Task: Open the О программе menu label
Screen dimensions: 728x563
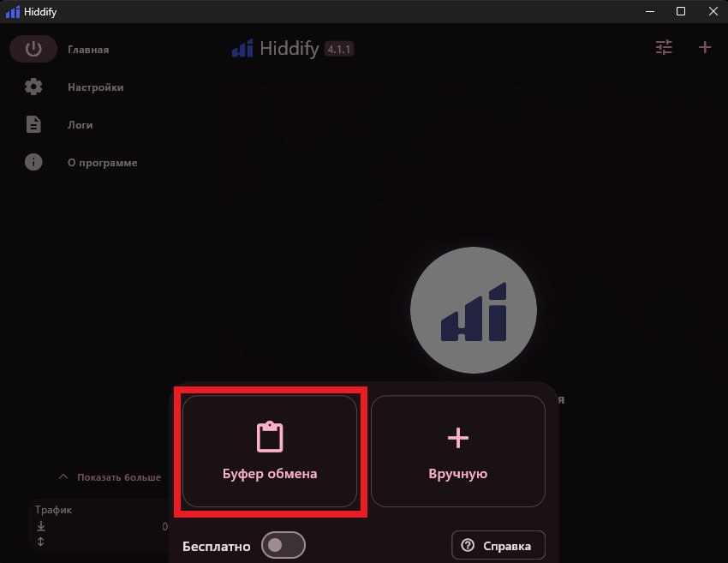Action: (103, 163)
